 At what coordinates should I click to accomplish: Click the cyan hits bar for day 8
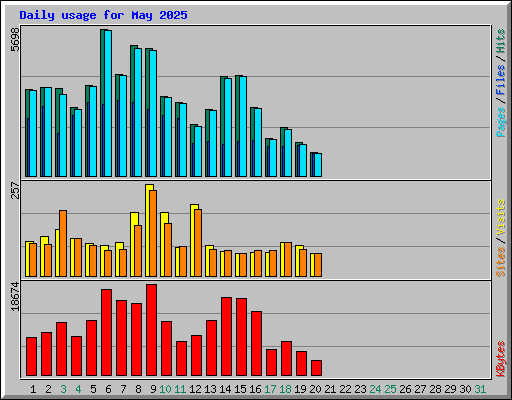coord(138,112)
